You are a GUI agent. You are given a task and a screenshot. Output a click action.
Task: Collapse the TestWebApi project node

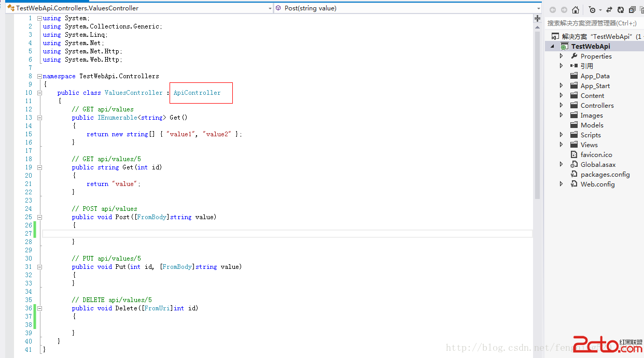pos(553,47)
